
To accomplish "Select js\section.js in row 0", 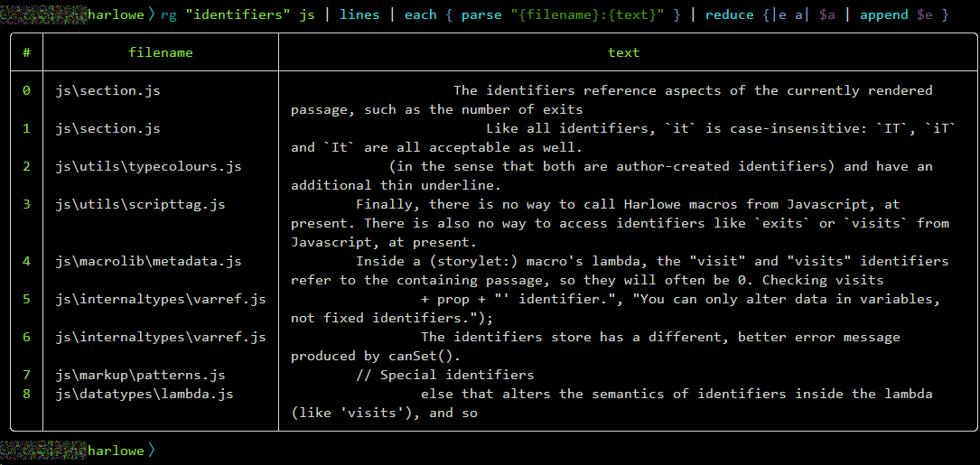I will (107, 90).
